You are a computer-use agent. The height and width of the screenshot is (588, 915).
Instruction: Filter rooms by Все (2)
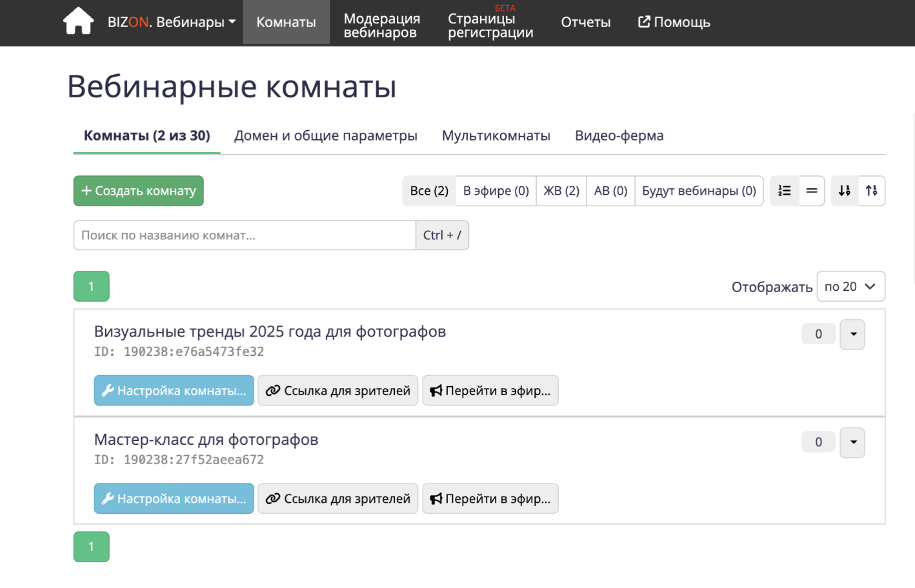pyautogui.click(x=429, y=191)
